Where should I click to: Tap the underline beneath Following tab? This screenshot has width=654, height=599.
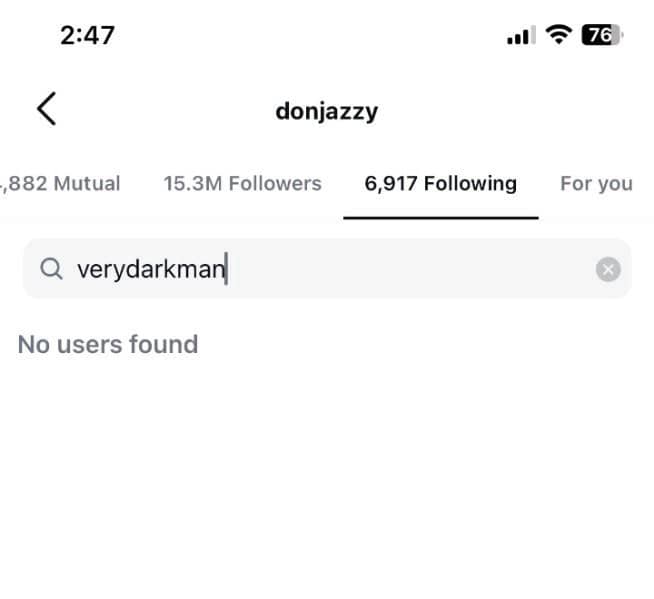[441, 218]
